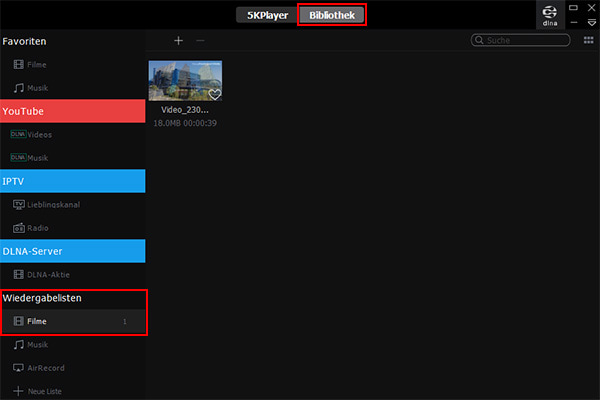Viewport: 600px width, 400px height.
Task: Click the magnifier icon in search box
Action: coord(479,40)
